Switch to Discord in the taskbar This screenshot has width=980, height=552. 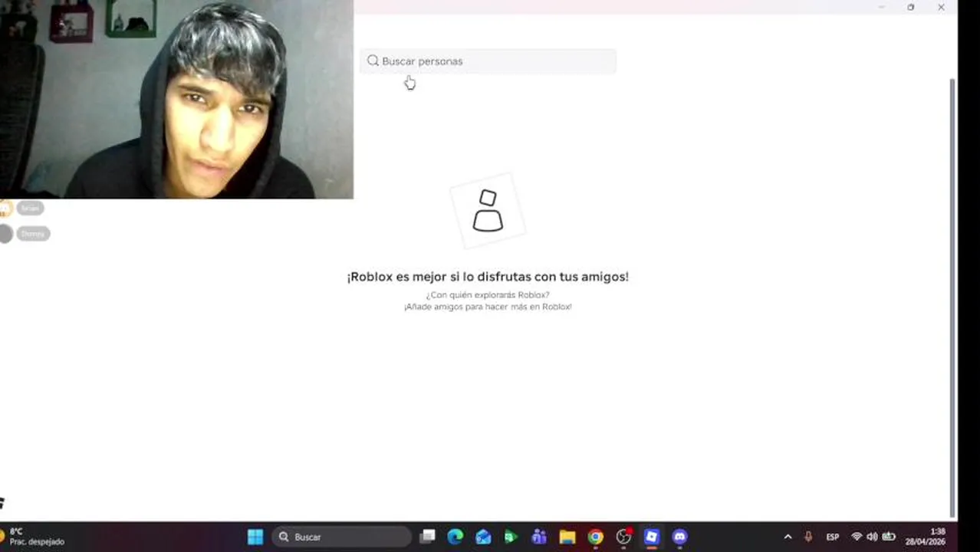[x=680, y=537]
